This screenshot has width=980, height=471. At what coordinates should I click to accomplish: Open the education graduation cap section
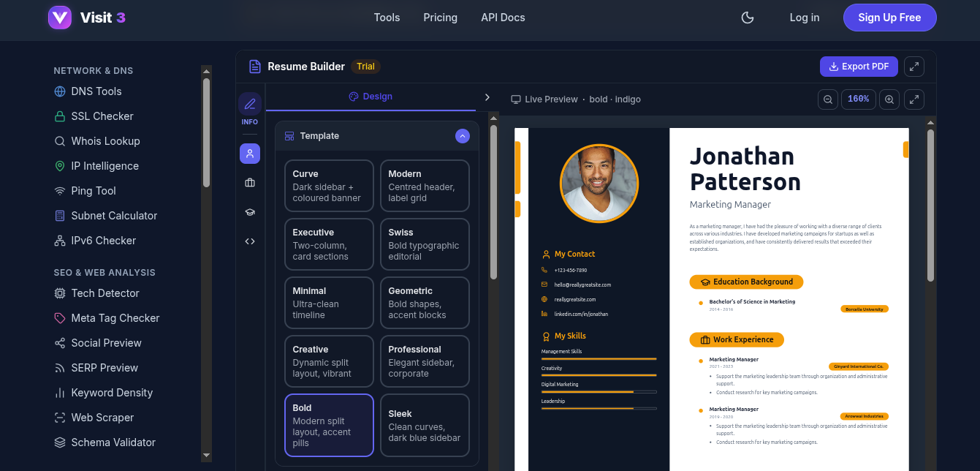(x=250, y=212)
